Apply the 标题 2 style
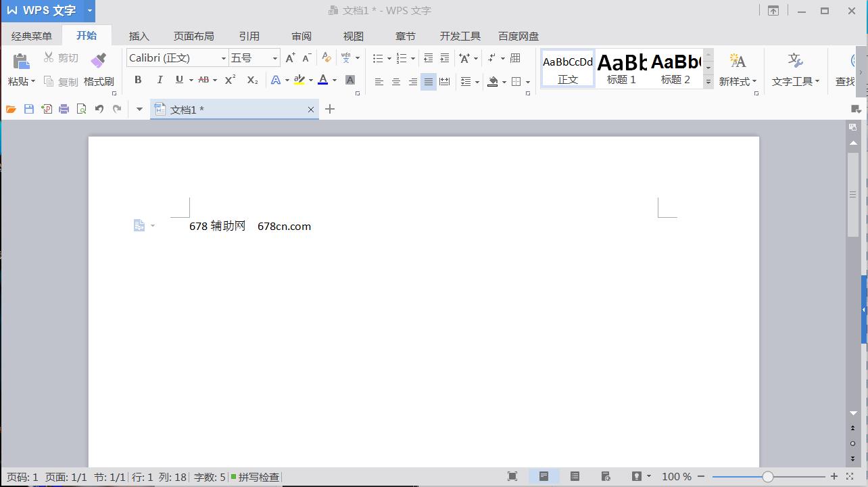Image resolution: width=868 pixels, height=487 pixels. coord(676,68)
